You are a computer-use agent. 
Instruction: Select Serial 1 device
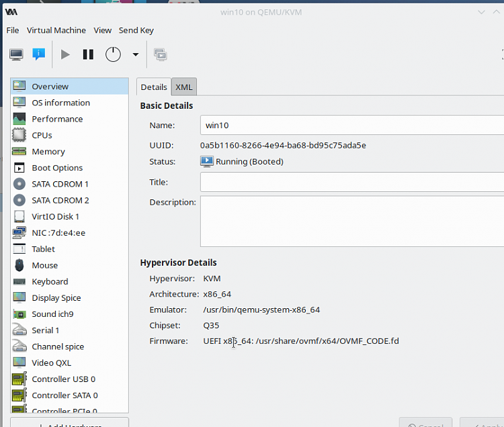click(x=69, y=330)
